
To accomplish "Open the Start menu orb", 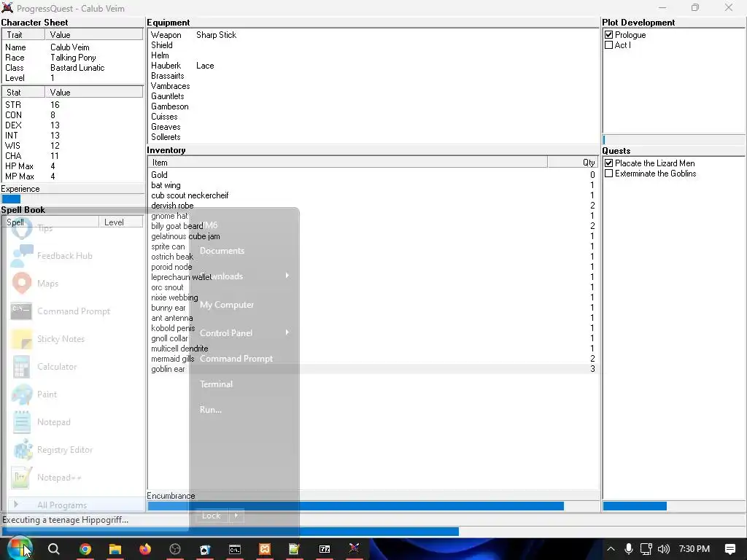I will [x=18, y=548].
